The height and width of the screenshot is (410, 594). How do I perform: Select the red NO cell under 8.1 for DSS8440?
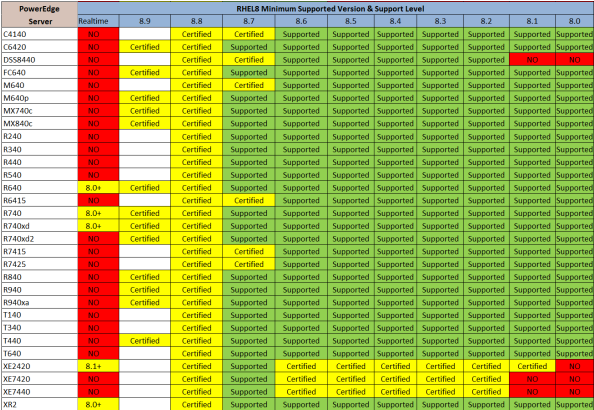pos(533,60)
